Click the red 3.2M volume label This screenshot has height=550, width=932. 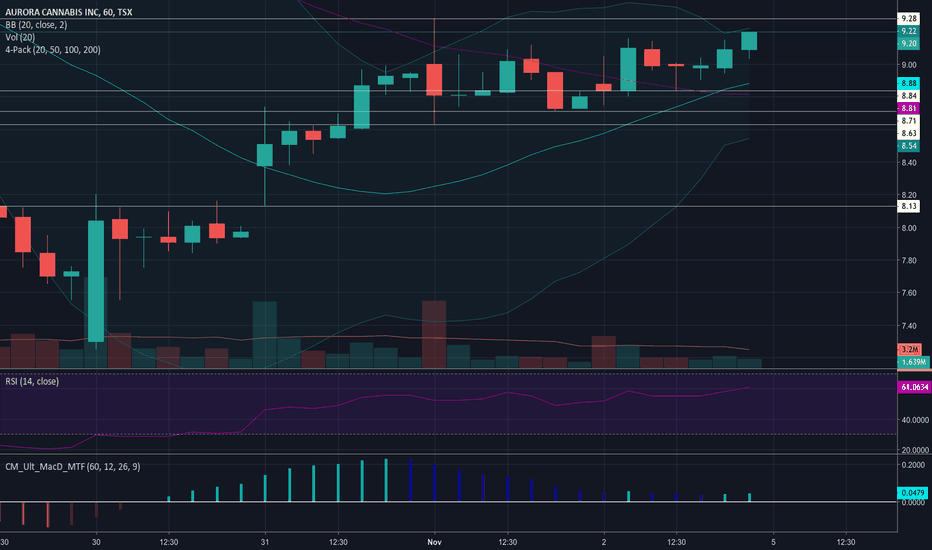pos(909,350)
